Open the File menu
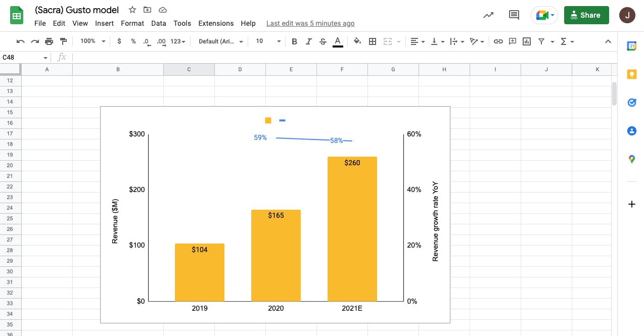Screen dimensions: 644x336 click(x=40, y=23)
